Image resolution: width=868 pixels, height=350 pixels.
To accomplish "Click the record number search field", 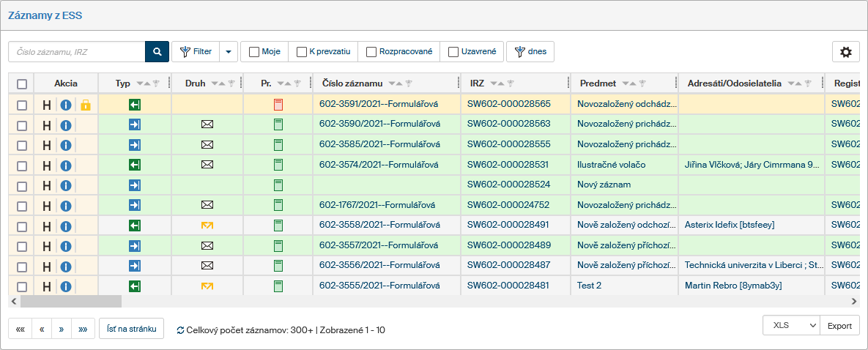I will coord(77,52).
